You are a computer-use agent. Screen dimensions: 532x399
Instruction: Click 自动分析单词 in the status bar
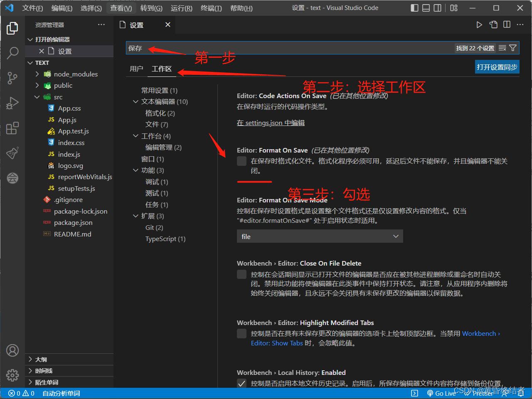point(61,393)
